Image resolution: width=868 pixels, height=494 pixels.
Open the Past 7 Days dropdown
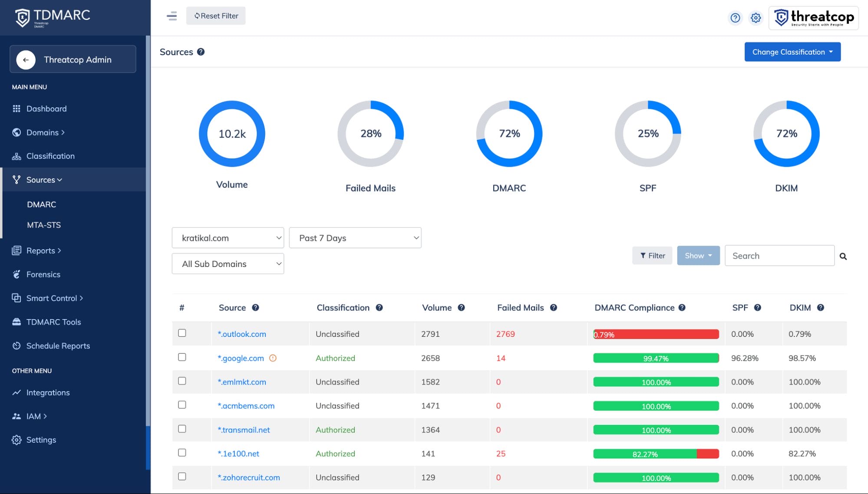click(x=355, y=238)
